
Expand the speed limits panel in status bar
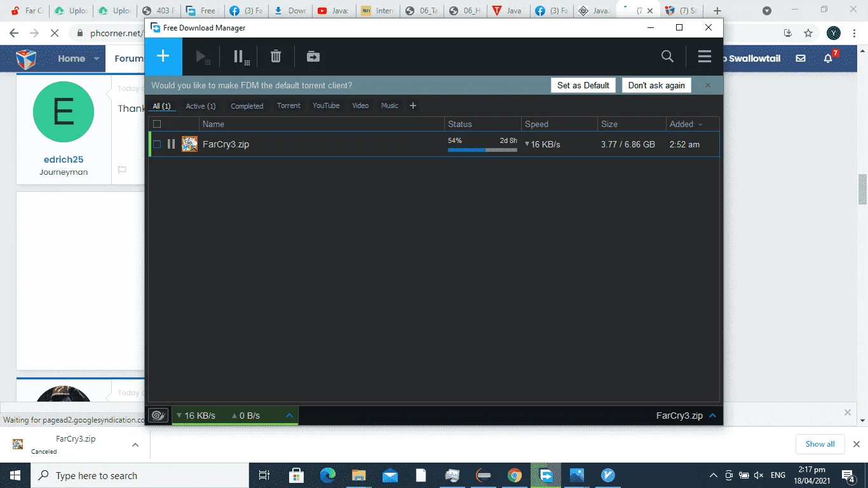[x=289, y=416]
